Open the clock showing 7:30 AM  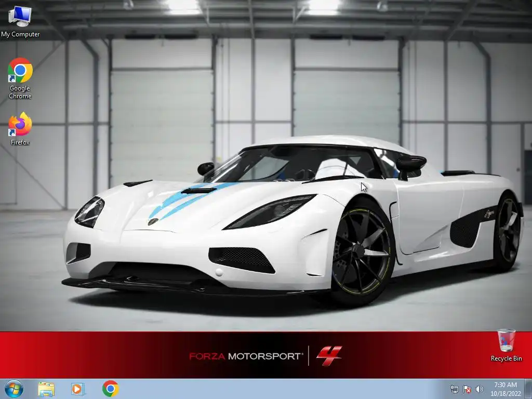[x=505, y=389]
